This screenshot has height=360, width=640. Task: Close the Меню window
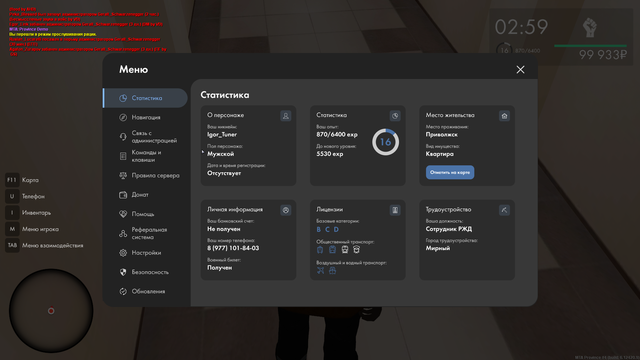pos(520,70)
